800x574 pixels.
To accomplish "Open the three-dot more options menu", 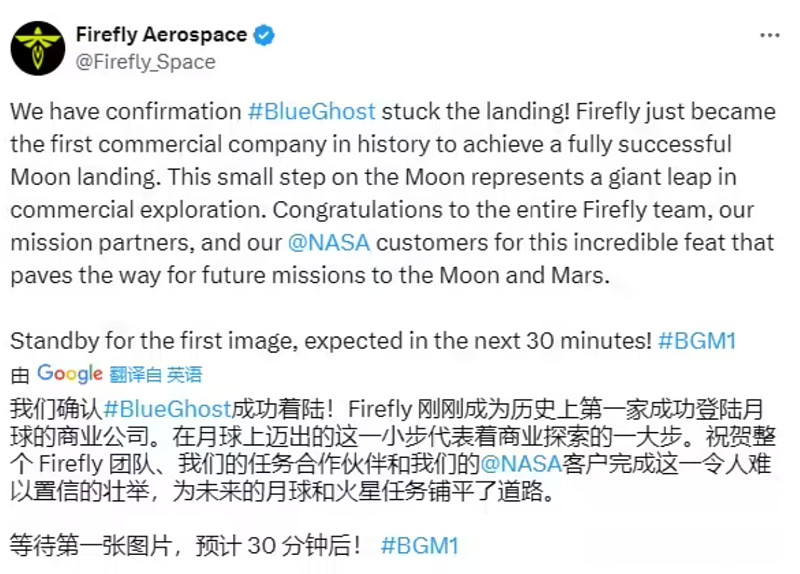I will (769, 35).
